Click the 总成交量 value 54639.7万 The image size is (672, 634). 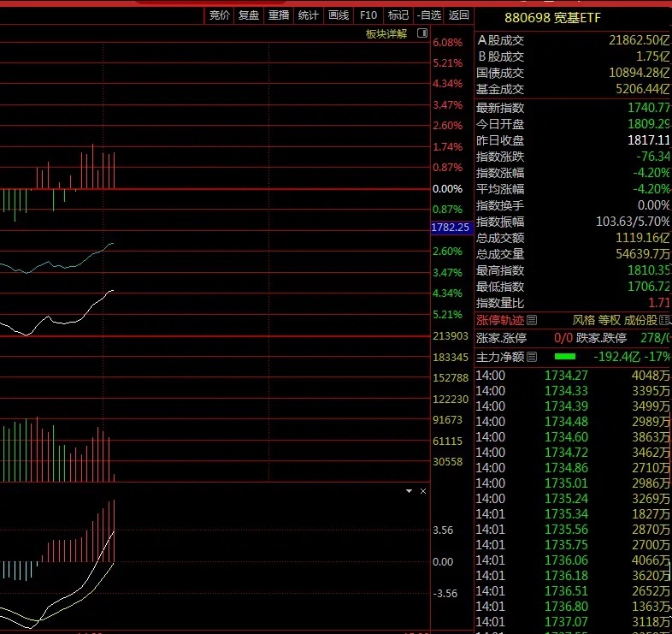(x=643, y=254)
